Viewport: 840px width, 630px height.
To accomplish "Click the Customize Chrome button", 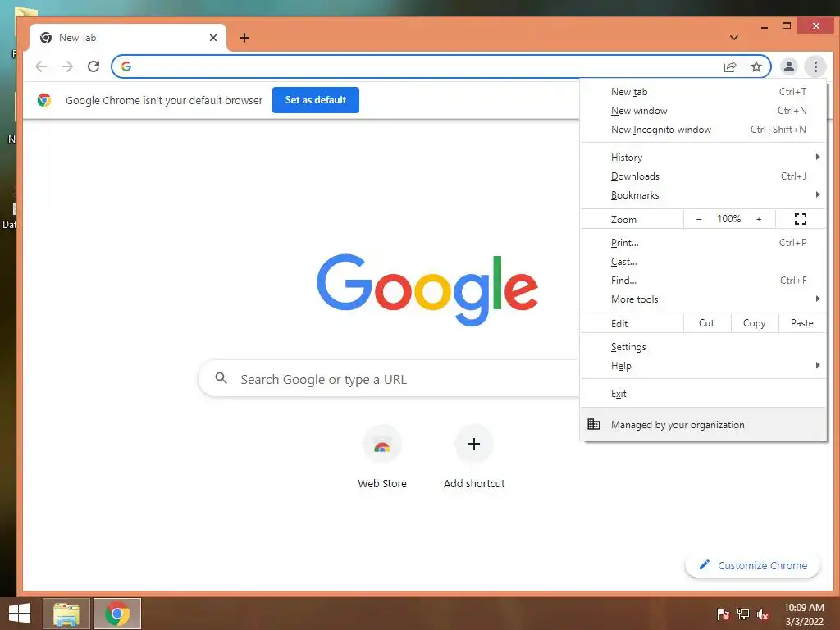I will (x=752, y=565).
